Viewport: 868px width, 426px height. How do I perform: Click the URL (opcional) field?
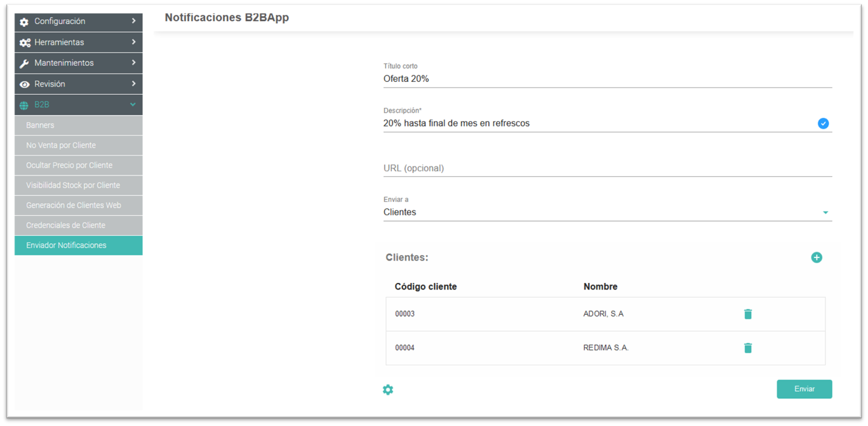[x=607, y=168]
